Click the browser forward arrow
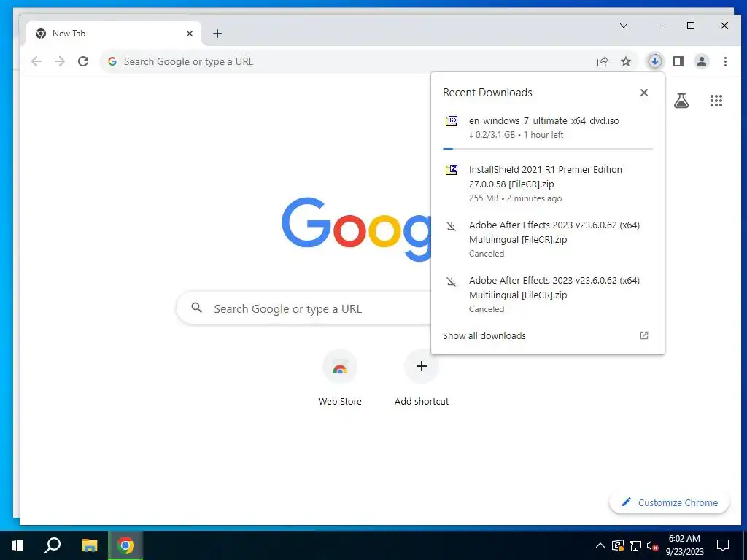 pos(60,61)
